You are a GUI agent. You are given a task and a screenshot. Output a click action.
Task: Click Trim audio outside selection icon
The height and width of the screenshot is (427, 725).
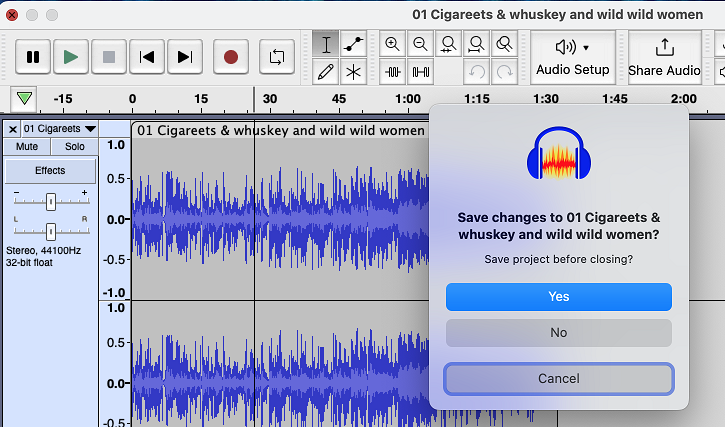coord(393,72)
